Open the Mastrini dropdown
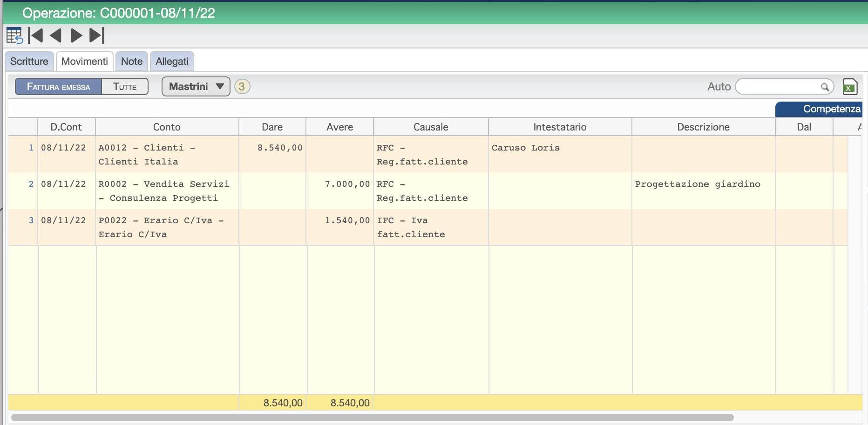The height and width of the screenshot is (425, 868). pyautogui.click(x=196, y=87)
